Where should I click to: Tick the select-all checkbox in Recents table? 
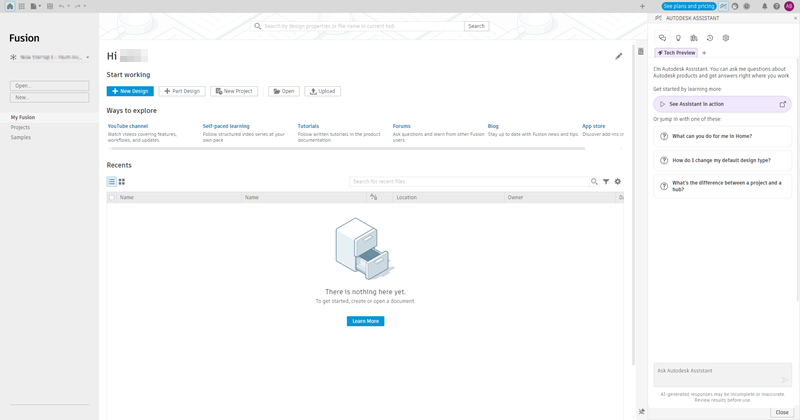pos(112,197)
